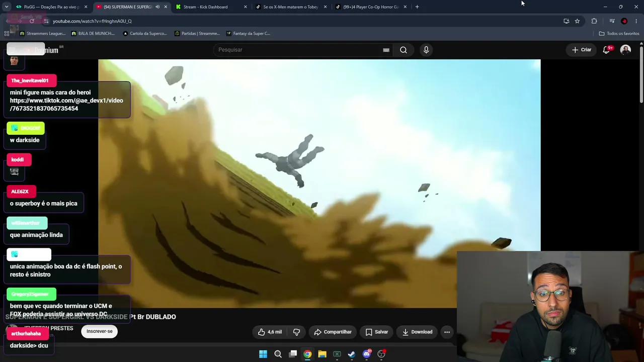This screenshot has width=644, height=362.
Task: Click the arthurhahaha username in chat overlay
Action: [x=26, y=333]
